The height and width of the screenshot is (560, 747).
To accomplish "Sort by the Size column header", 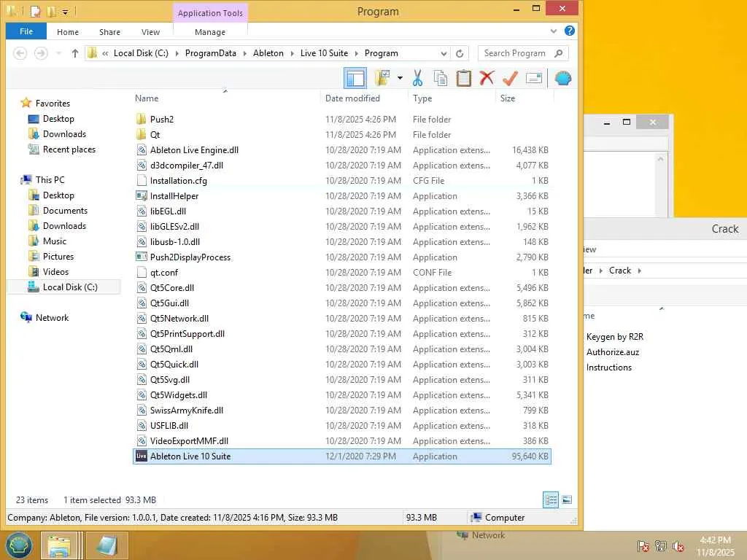I will (x=508, y=98).
